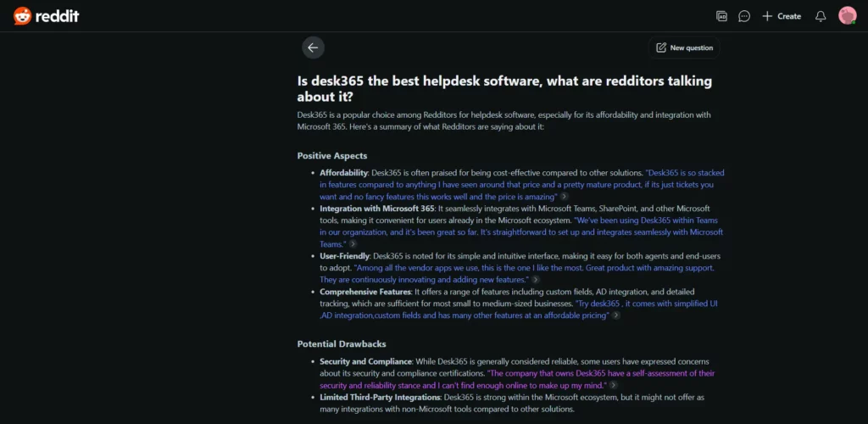
Task: Click the bold 'Comprehensive Features' label
Action: click(364, 292)
